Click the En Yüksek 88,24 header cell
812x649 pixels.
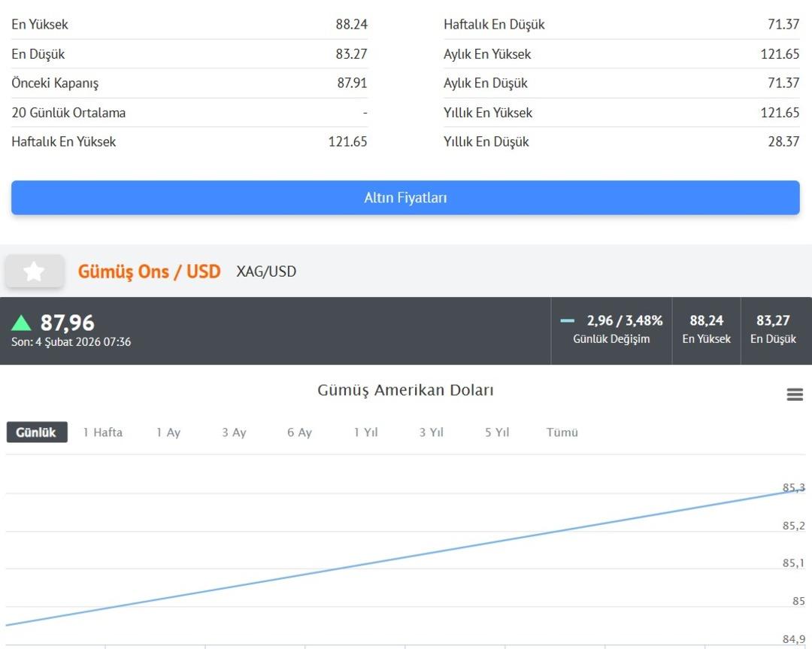(x=706, y=330)
